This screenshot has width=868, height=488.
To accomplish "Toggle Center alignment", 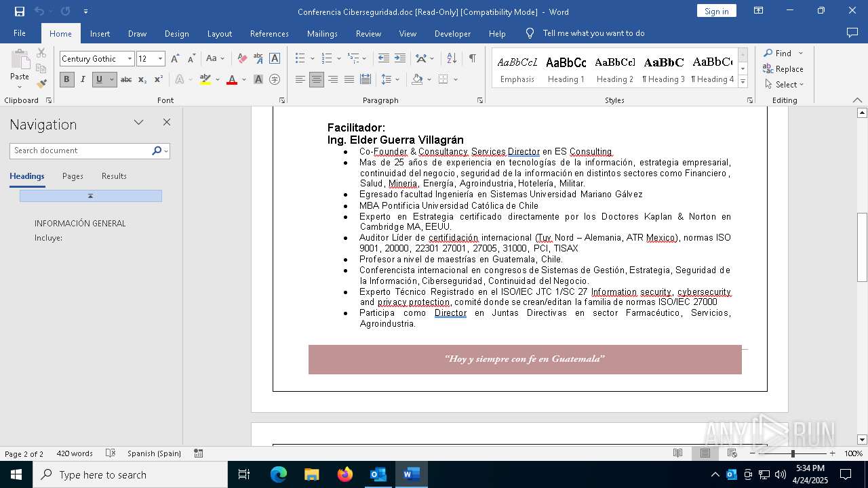I will pos(317,79).
